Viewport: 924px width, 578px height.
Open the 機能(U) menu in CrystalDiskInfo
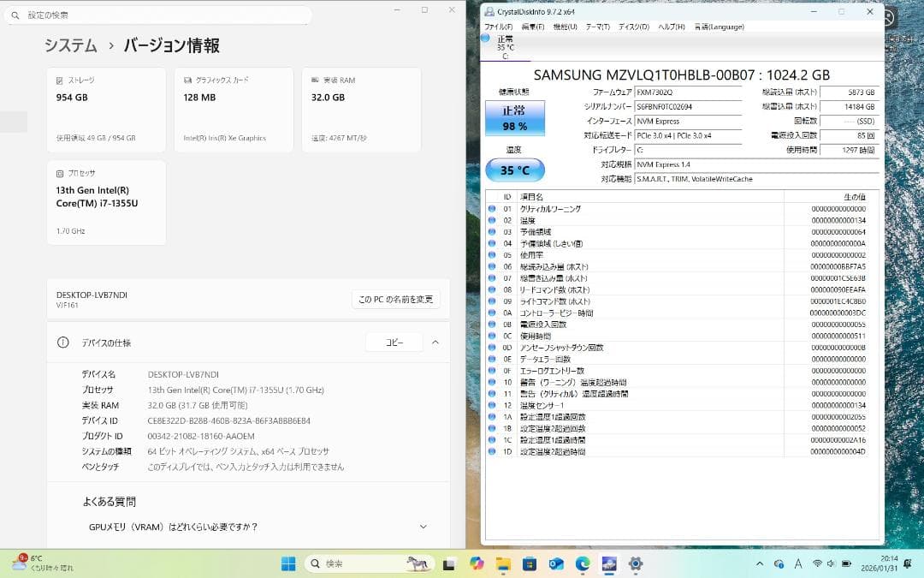point(566,27)
